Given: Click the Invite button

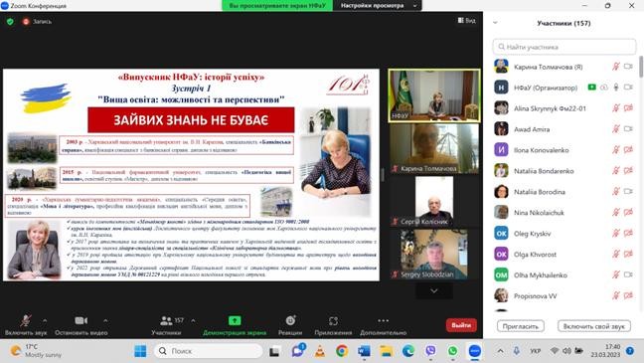Looking at the screenshot, I should 521,326.
